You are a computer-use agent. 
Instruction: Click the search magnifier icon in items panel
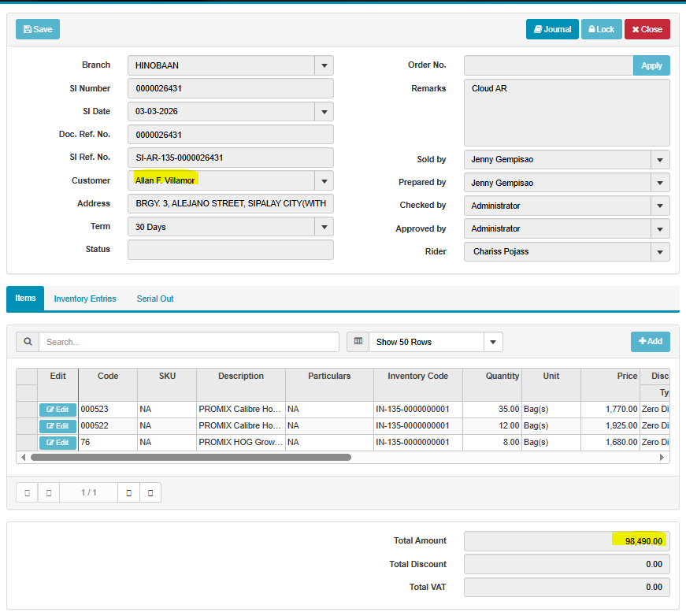pos(28,342)
